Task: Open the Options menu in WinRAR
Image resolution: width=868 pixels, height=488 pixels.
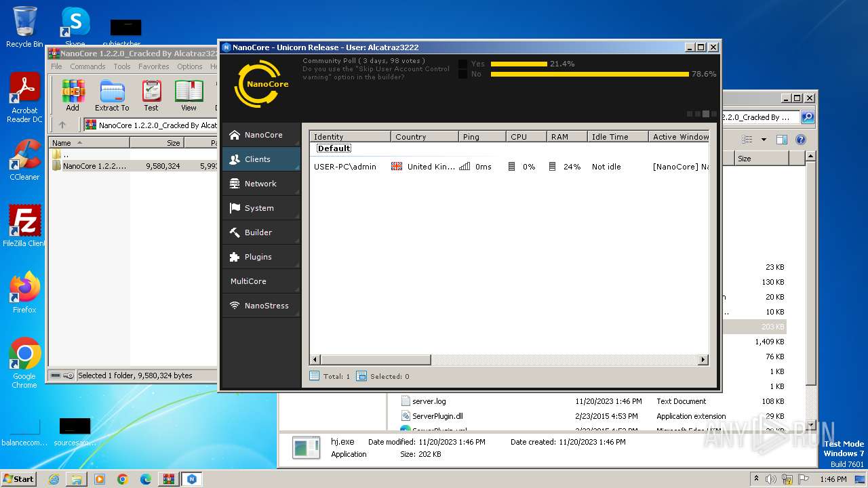Action: 190,66
